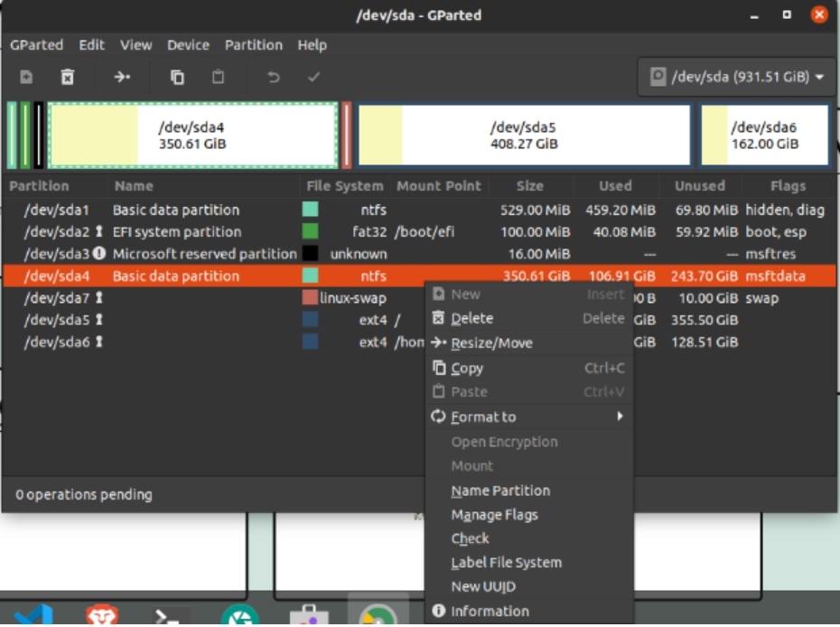Viewport: 840px width, 627px height.
Task: Click the Partition column header
Action: pyautogui.click(x=39, y=186)
